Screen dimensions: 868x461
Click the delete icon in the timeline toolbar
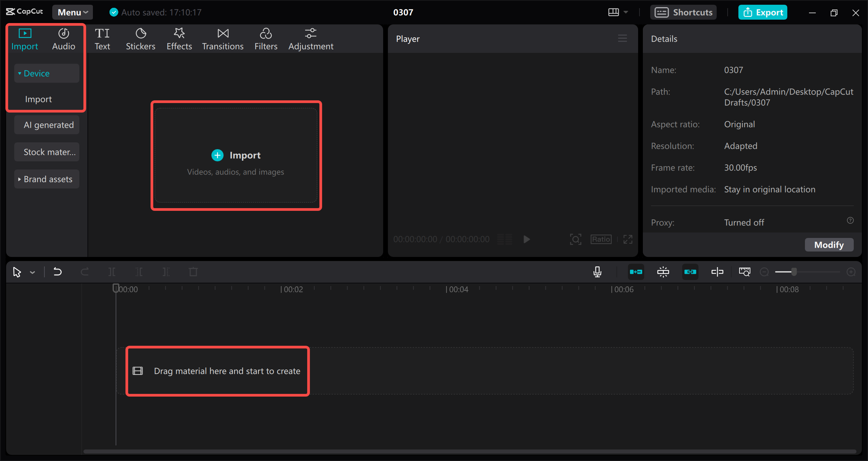click(193, 272)
